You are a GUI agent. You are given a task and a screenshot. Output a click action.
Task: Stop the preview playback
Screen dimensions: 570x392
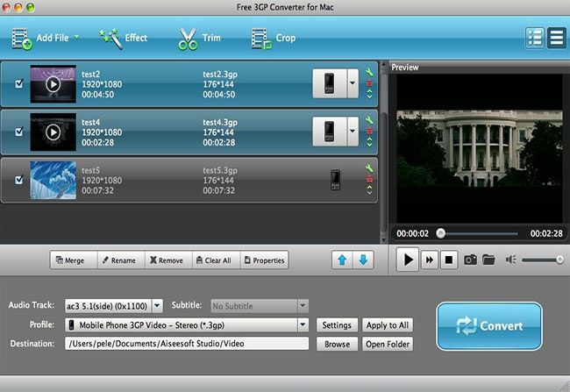pos(449,260)
